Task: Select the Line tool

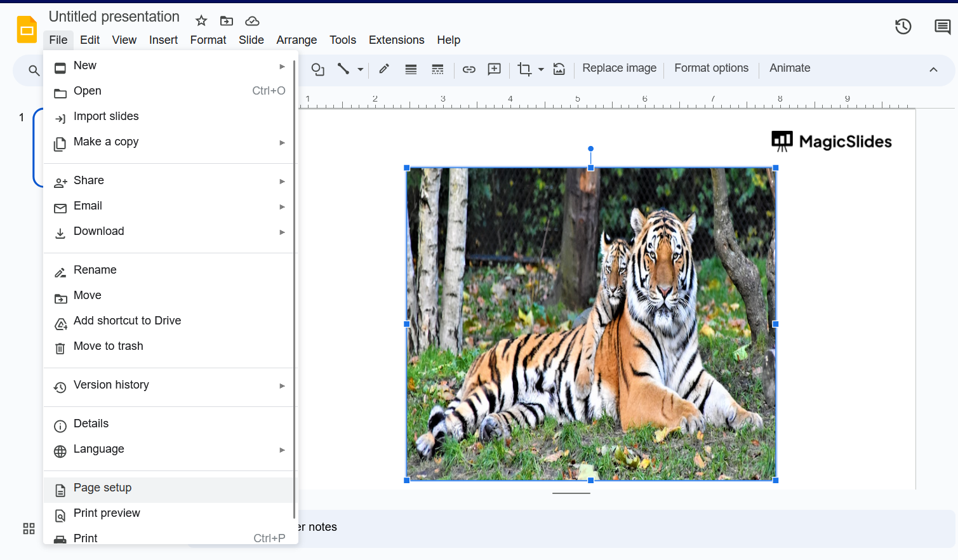Action: [343, 69]
